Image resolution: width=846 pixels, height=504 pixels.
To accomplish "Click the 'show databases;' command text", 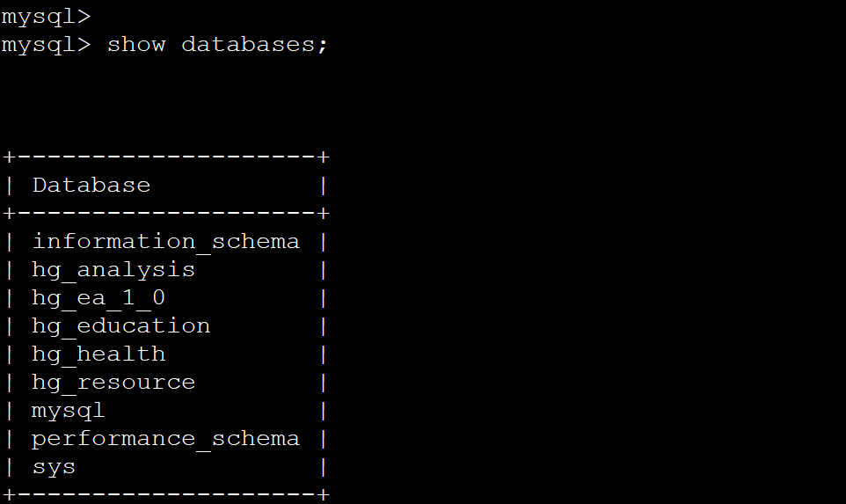I will [217, 44].
